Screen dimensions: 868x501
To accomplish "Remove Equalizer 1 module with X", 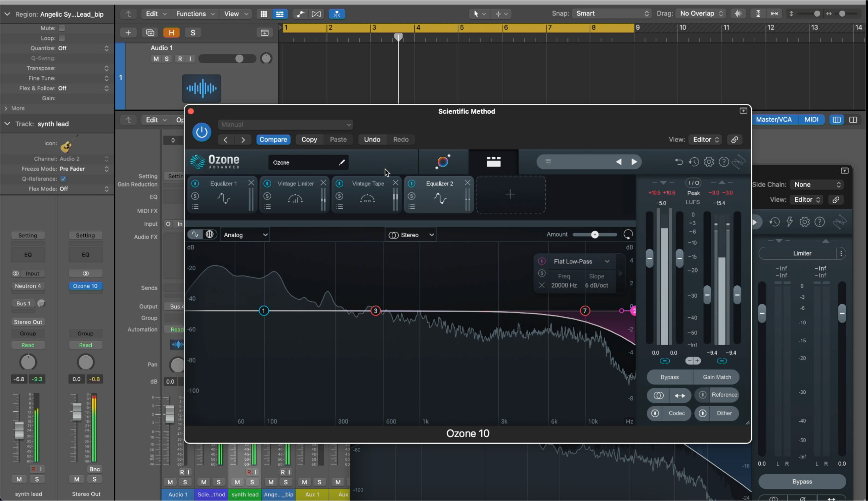I will coord(251,183).
